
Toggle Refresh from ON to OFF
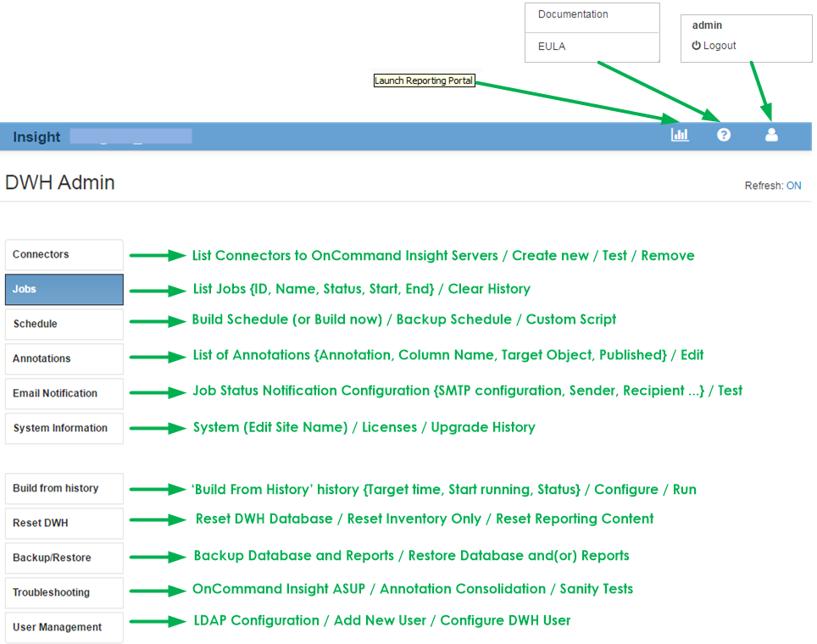tap(793, 185)
